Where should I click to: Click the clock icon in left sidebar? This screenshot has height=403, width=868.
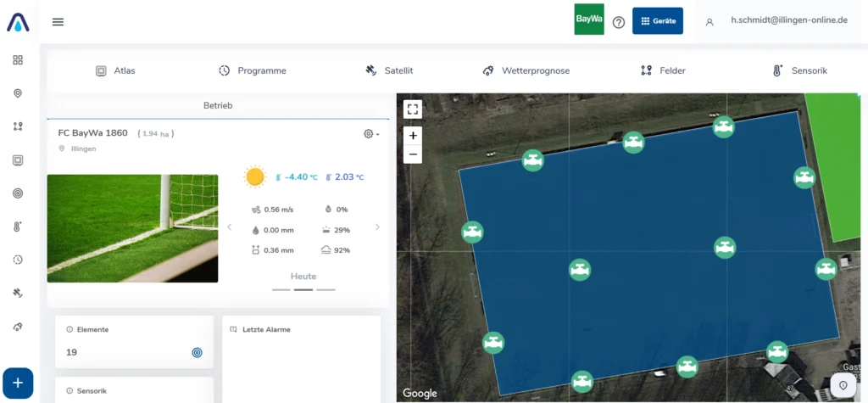(18, 260)
